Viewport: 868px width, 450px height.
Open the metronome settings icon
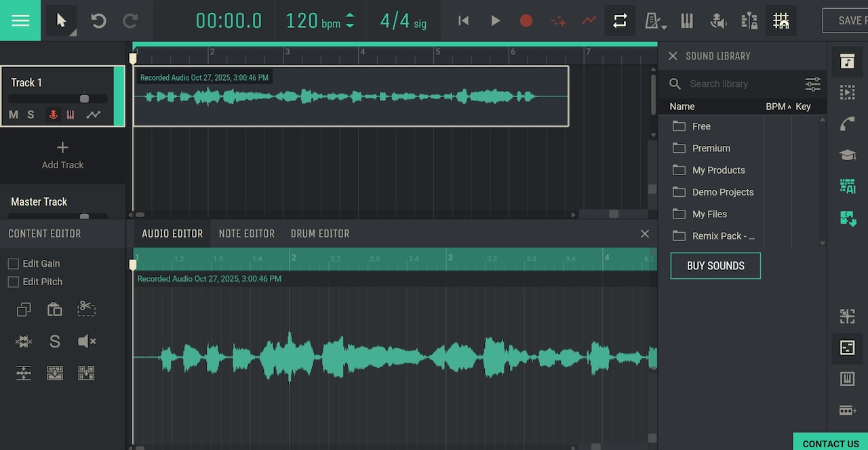pos(654,21)
